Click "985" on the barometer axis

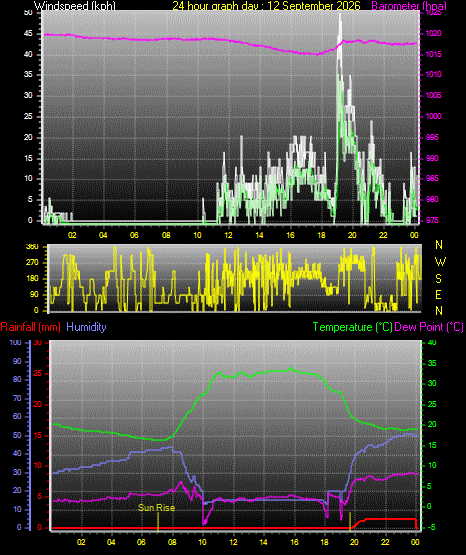432,178
